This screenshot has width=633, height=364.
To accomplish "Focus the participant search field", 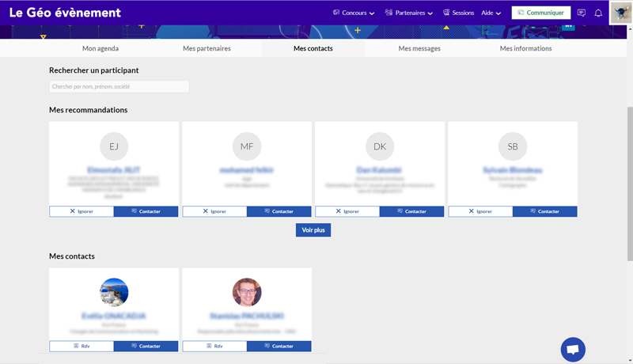I will coord(119,86).
